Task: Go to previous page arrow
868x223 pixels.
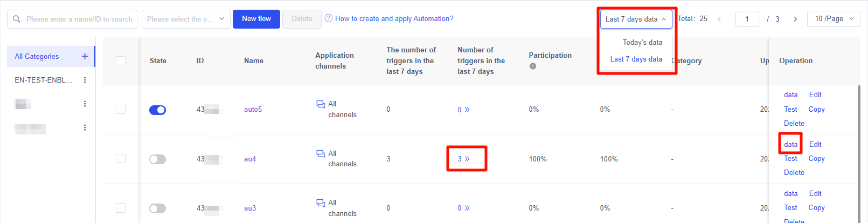Action: coord(719,19)
